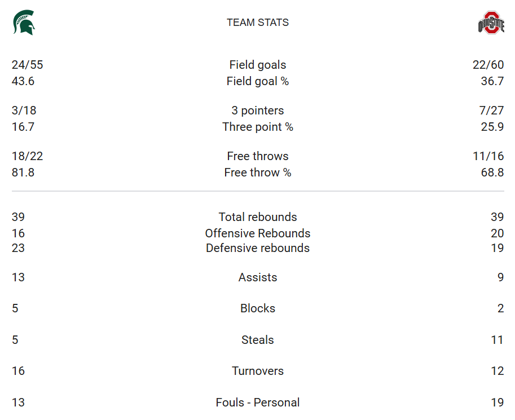This screenshot has width=515, height=420.
Task: Click the Free throw % label
Action: tap(257, 173)
